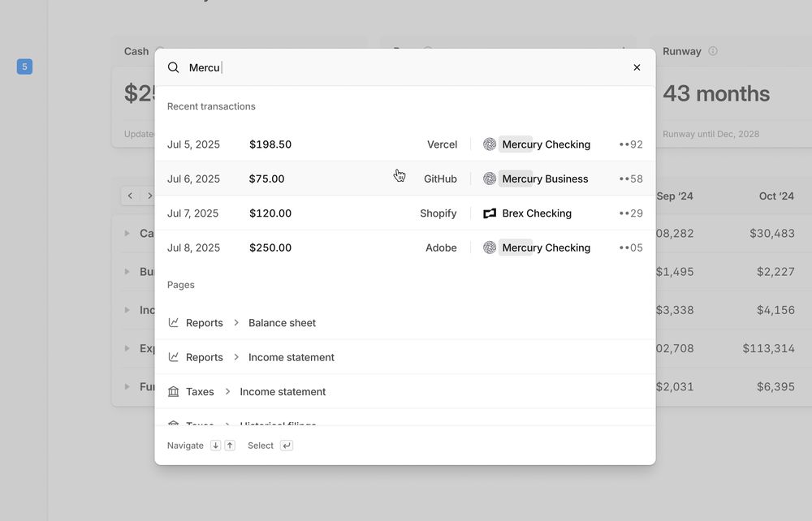
Task: Click account number ending ••58
Action: [631, 179]
